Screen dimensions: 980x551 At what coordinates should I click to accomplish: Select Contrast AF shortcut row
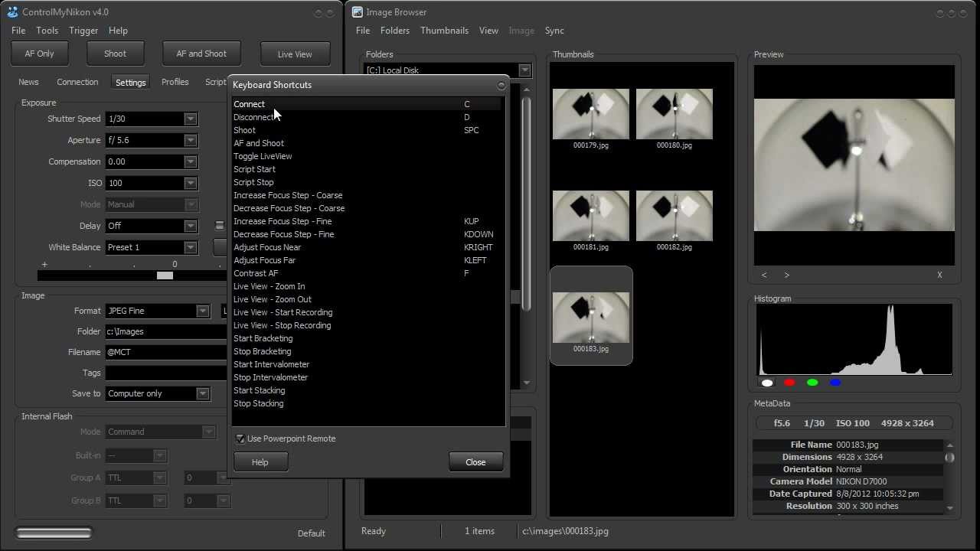[367, 273]
